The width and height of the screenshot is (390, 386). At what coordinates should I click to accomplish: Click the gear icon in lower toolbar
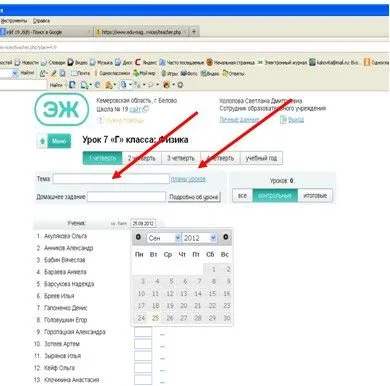click(180, 85)
